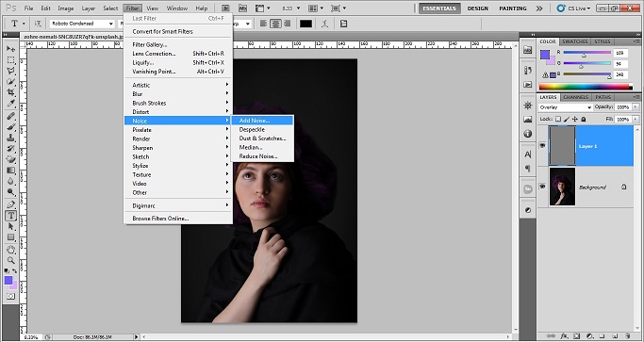Select the Healing Brush tool
The height and width of the screenshot is (342, 644).
[x=10, y=116]
